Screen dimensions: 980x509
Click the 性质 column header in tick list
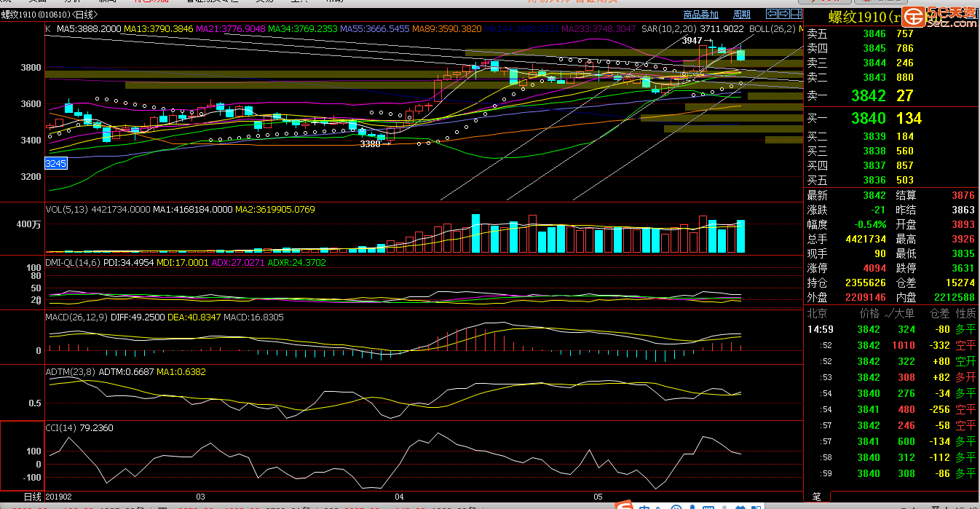pyautogui.click(x=965, y=313)
